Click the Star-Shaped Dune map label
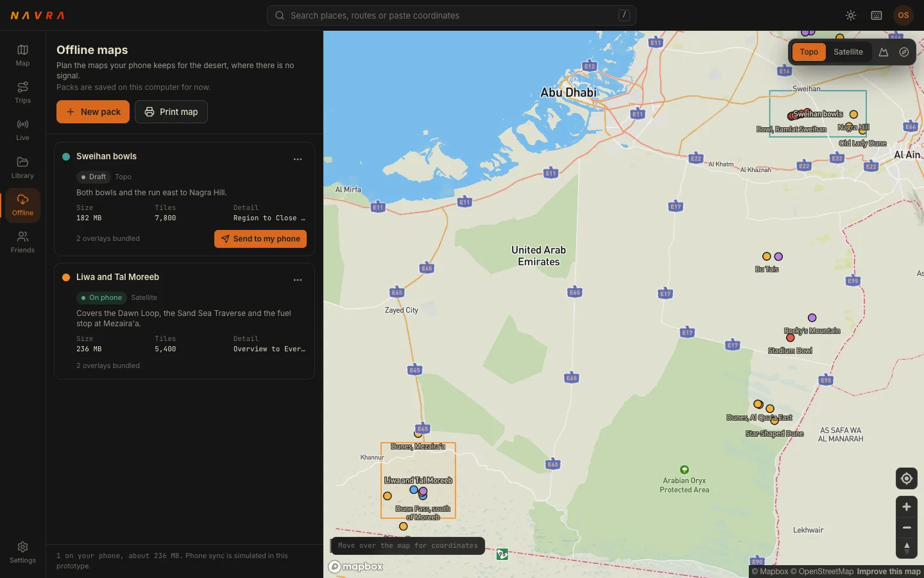924x578 pixels. pos(774,433)
